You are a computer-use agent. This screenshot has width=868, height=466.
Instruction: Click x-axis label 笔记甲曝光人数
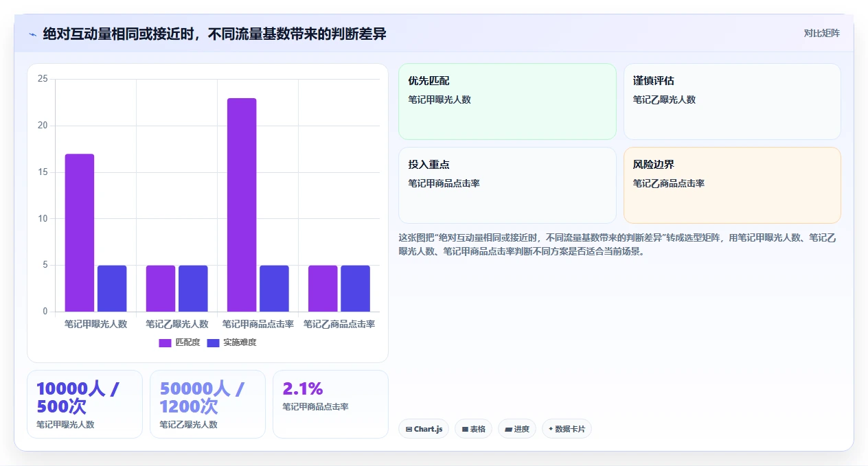(x=95, y=324)
